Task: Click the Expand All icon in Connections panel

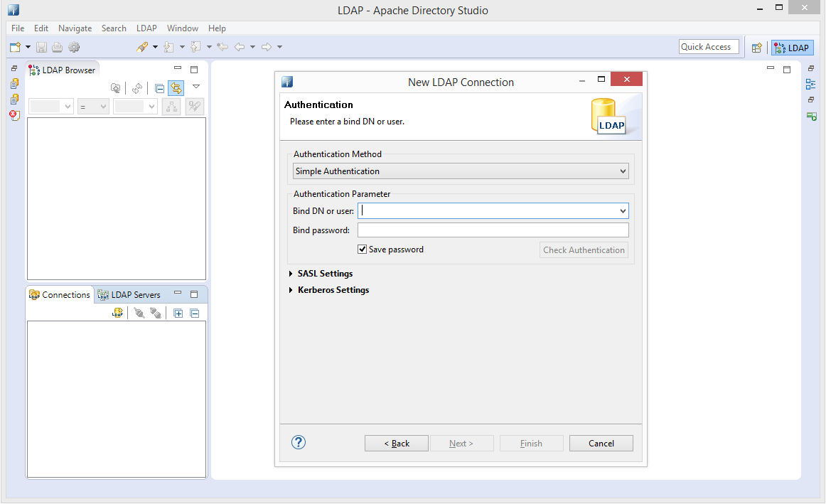Action: tap(178, 313)
